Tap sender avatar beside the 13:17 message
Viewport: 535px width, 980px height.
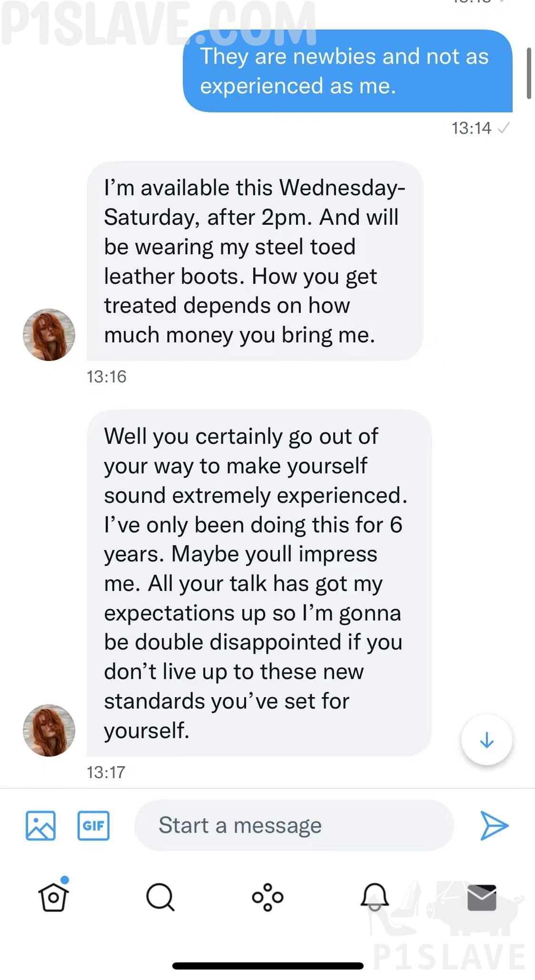tap(49, 730)
